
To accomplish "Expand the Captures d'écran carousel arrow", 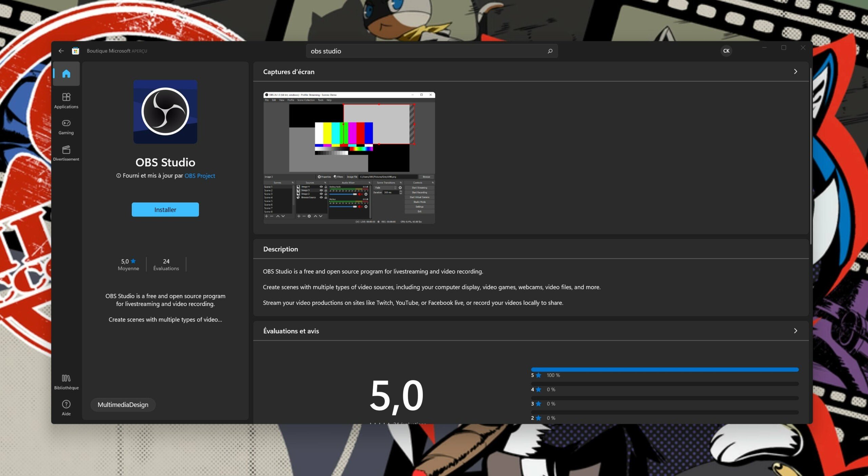I will tap(795, 71).
